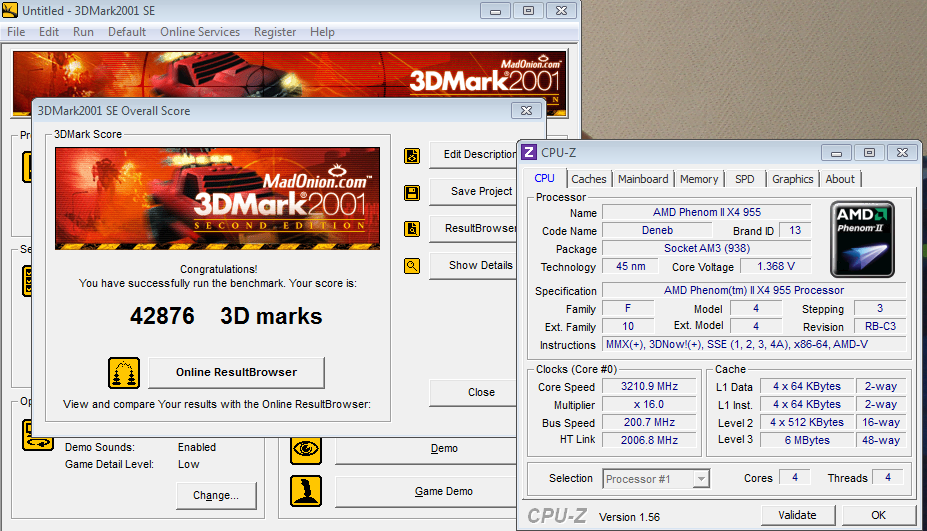Click the Brand ID 13 value
927x531 pixels.
point(795,231)
